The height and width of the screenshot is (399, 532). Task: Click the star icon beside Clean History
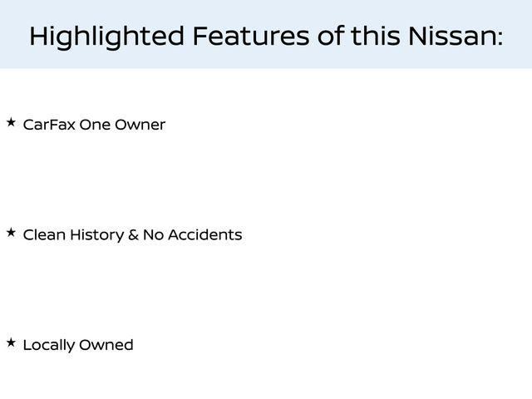tap(11, 233)
